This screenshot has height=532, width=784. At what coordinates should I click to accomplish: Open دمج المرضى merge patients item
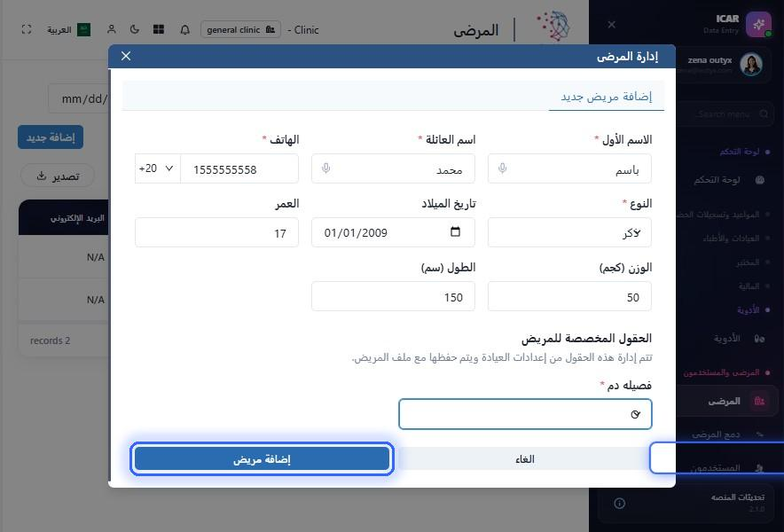716,434
